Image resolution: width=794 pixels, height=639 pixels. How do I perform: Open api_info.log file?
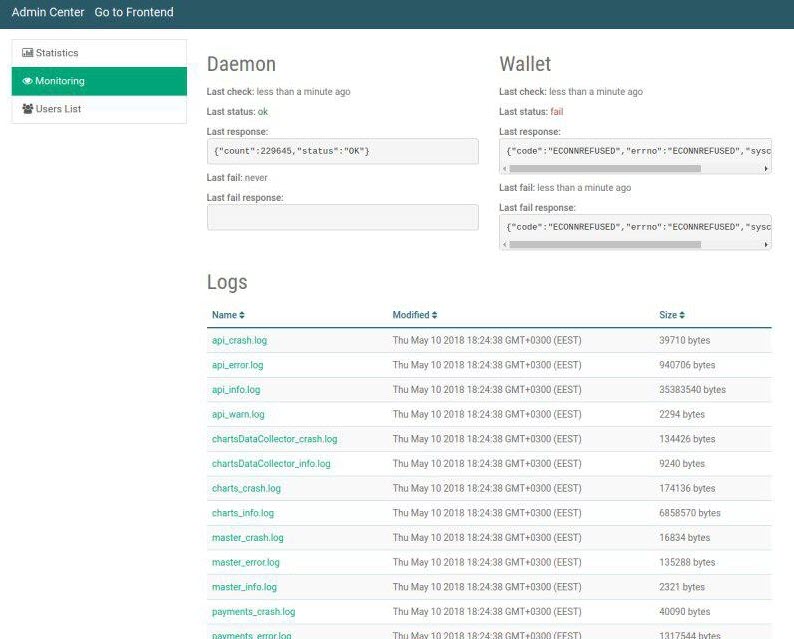pos(236,390)
